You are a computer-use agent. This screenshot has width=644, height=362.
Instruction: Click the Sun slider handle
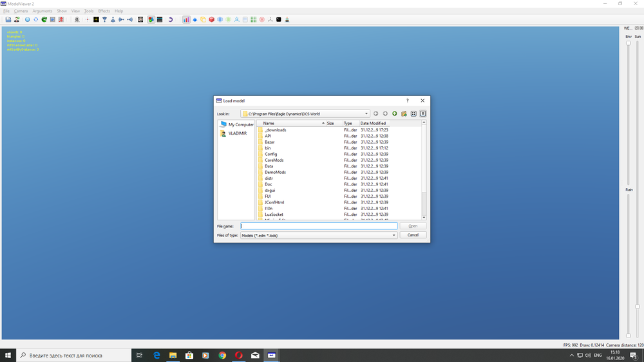pos(638,307)
